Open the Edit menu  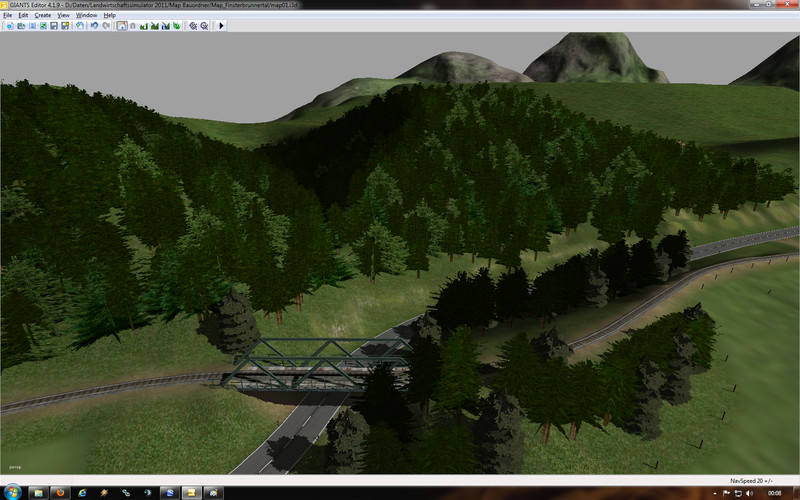(x=23, y=15)
